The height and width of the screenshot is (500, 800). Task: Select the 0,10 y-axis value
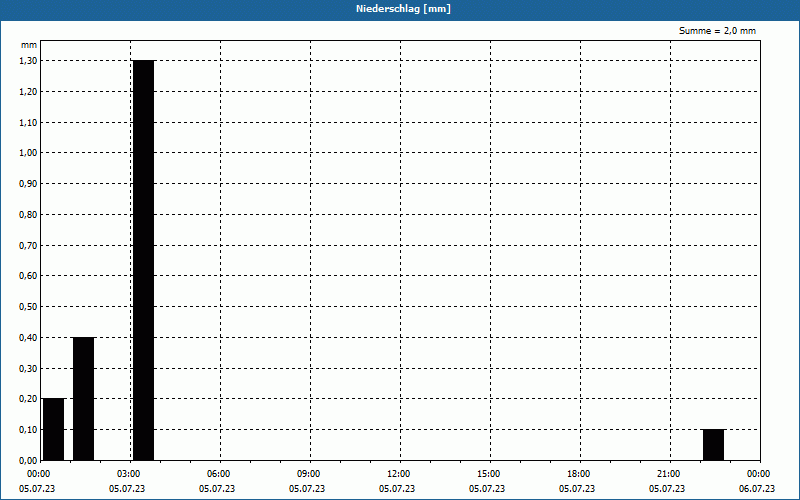[x=28, y=430]
